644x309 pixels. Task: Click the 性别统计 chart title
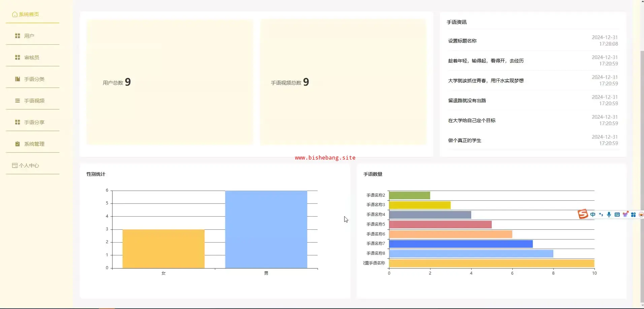tap(96, 174)
